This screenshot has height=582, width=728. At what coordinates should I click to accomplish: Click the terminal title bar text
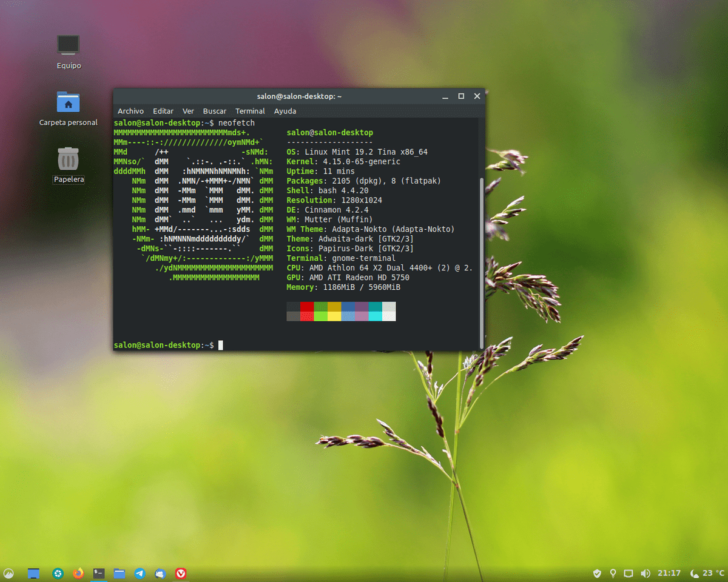pos(300,96)
